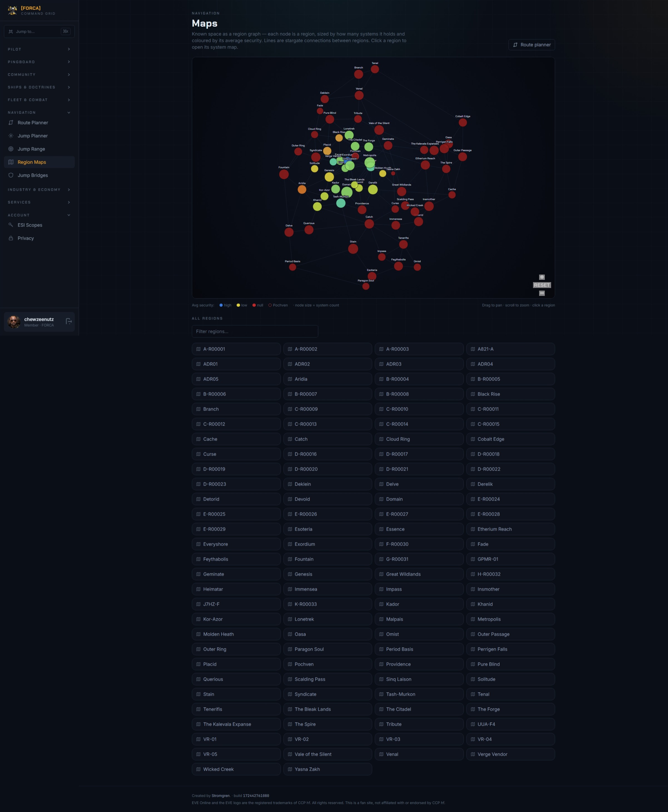
Task: Click the log out icon beside chewzeenutz
Action: tap(68, 321)
